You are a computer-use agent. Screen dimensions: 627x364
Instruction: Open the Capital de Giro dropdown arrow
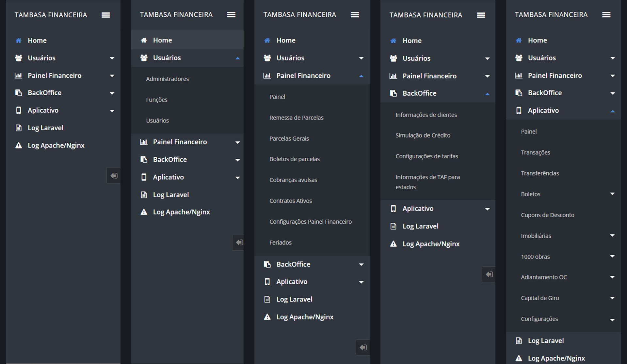pyautogui.click(x=612, y=298)
